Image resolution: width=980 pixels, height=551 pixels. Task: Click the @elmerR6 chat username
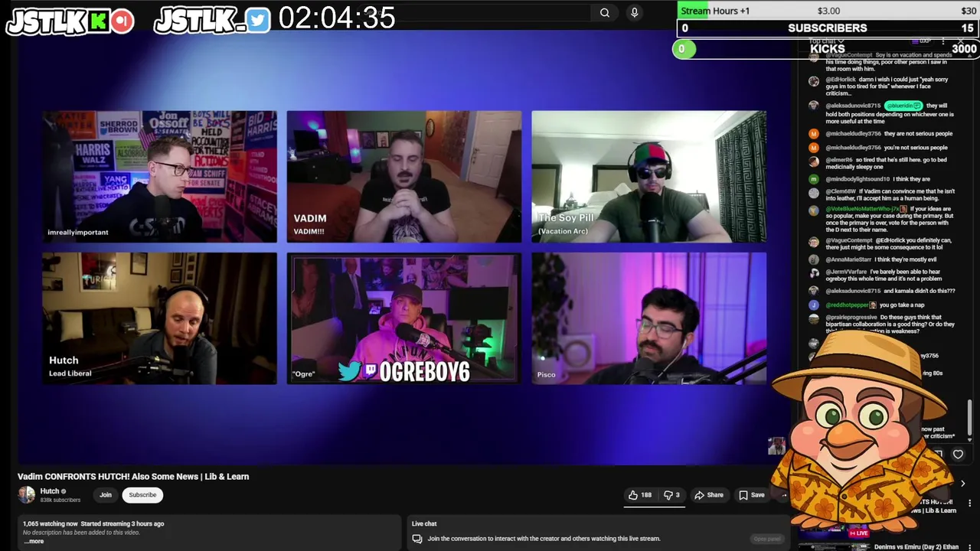pyautogui.click(x=839, y=160)
